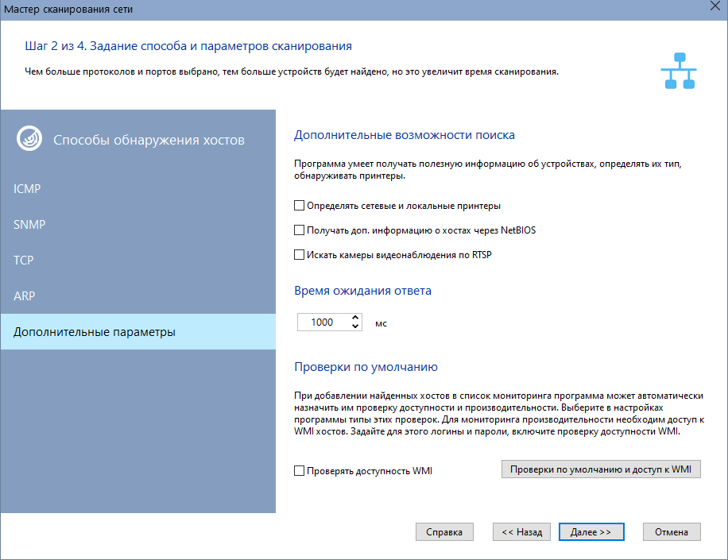Image resolution: width=728 pixels, height=560 pixels.
Task: Select Дополнительные параметры in sidebar
Action: [138, 332]
